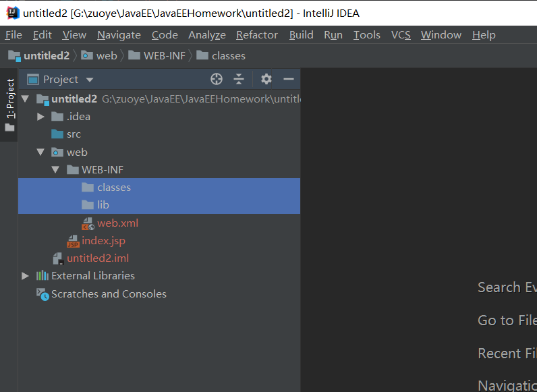Open the File menu
Viewport: 537px width, 392px height.
coord(13,35)
